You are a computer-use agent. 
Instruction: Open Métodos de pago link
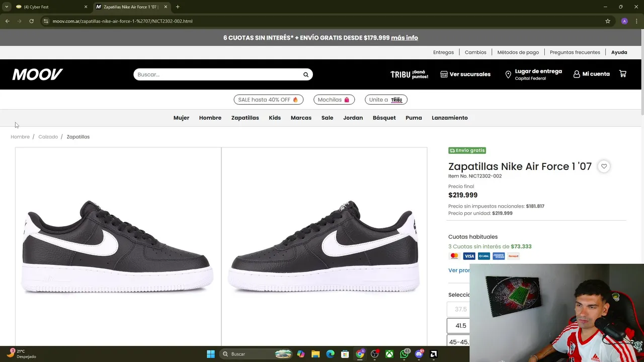pyautogui.click(x=518, y=52)
